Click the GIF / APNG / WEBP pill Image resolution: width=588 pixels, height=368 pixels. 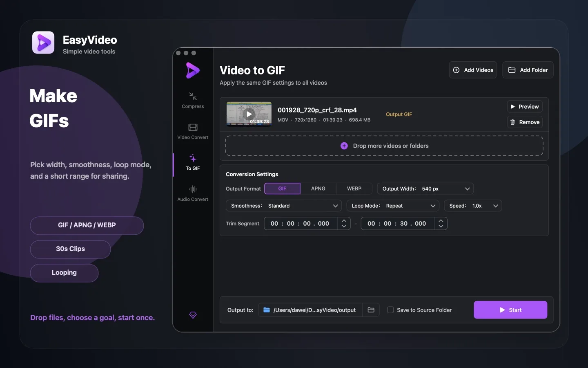pos(87,225)
